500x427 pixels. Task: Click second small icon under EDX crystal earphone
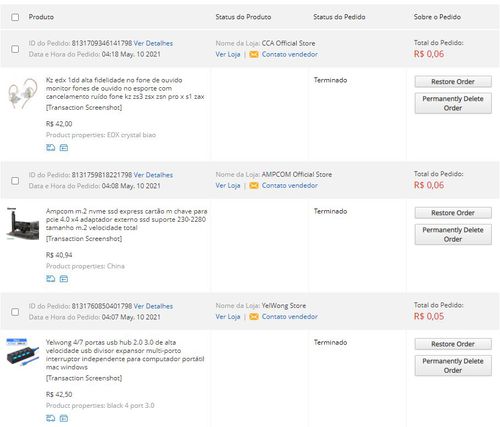point(64,148)
